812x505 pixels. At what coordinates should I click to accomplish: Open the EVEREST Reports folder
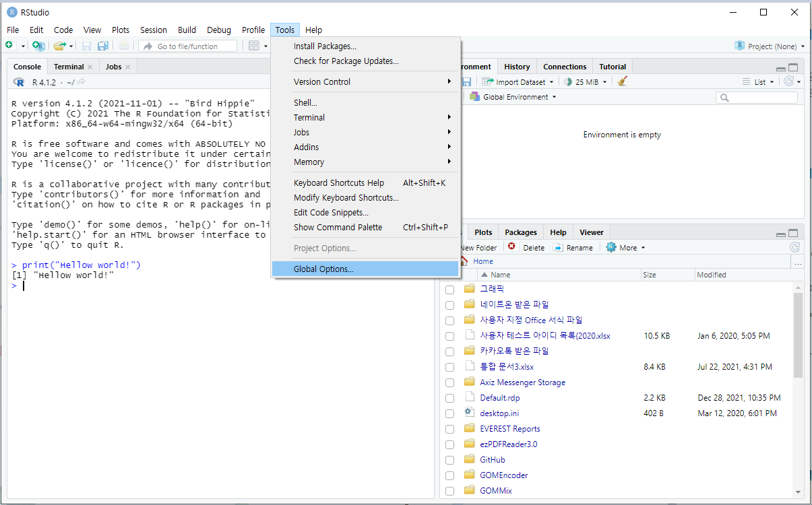pos(510,429)
